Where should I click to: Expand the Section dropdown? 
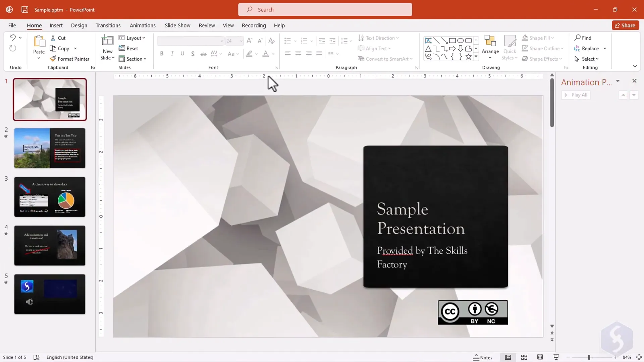click(x=132, y=59)
